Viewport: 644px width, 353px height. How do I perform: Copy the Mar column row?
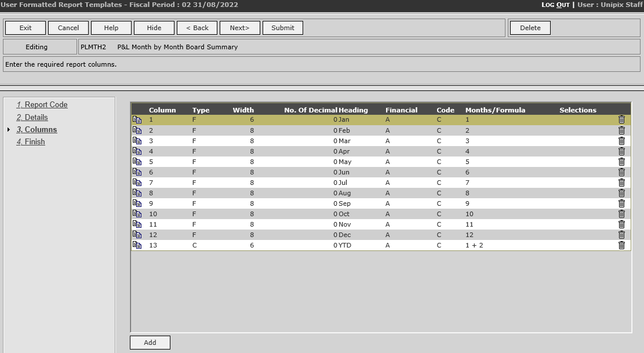coord(137,141)
